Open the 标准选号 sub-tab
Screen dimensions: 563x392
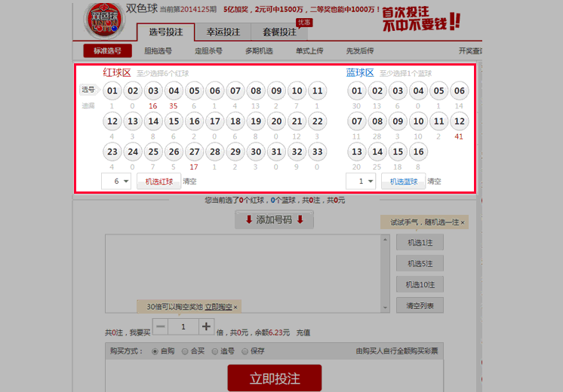[x=107, y=51]
